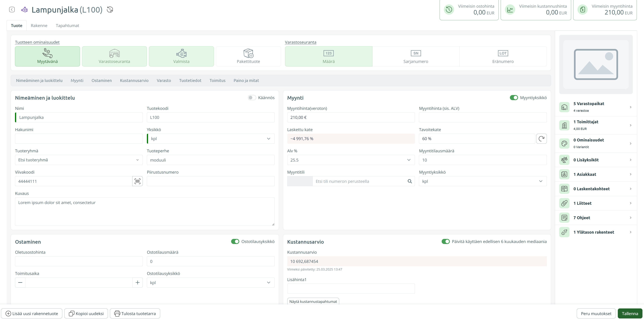Click the Lisäyksiköt scales icon
Image resolution: width=644 pixels, height=320 pixels.
point(564,160)
